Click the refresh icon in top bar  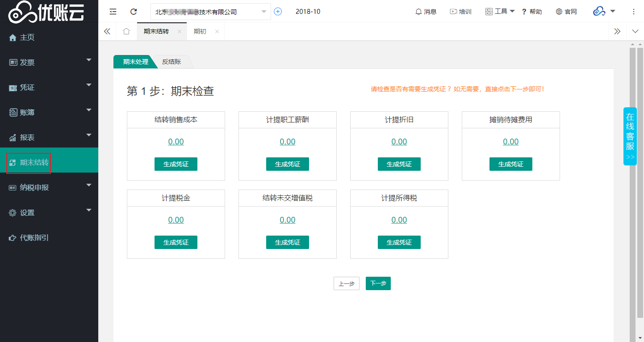[133, 12]
